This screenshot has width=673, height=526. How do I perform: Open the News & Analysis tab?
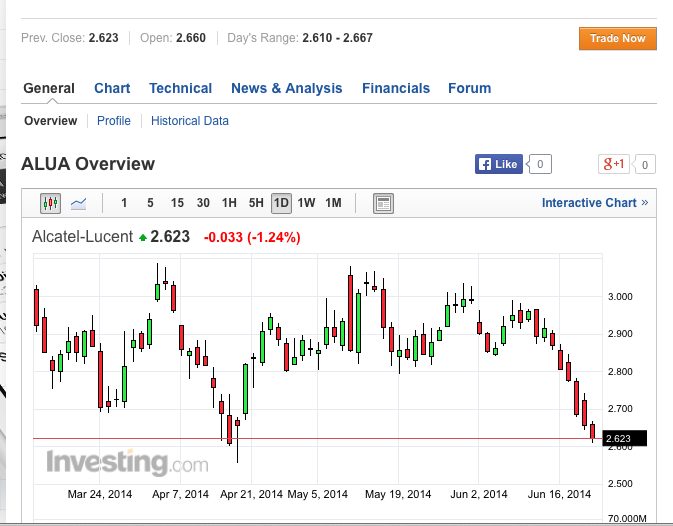pyautogui.click(x=287, y=88)
